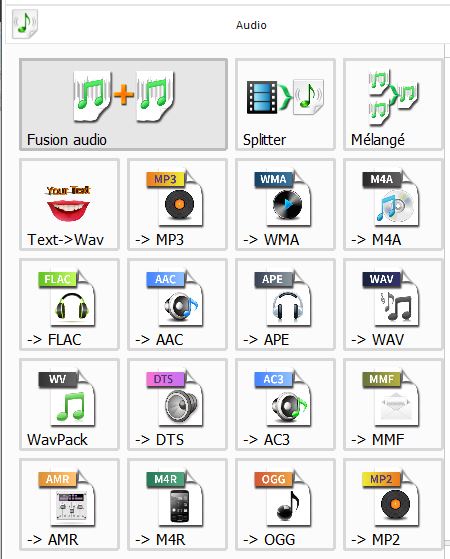Open the Fusion audio joiner tool
The image size is (450, 559).
tap(123, 104)
